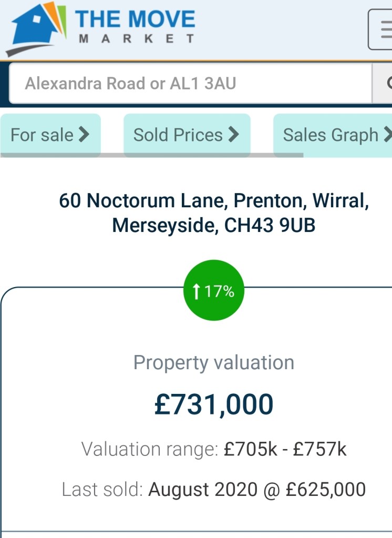Tap the chevron beside Sales Graph

387,135
